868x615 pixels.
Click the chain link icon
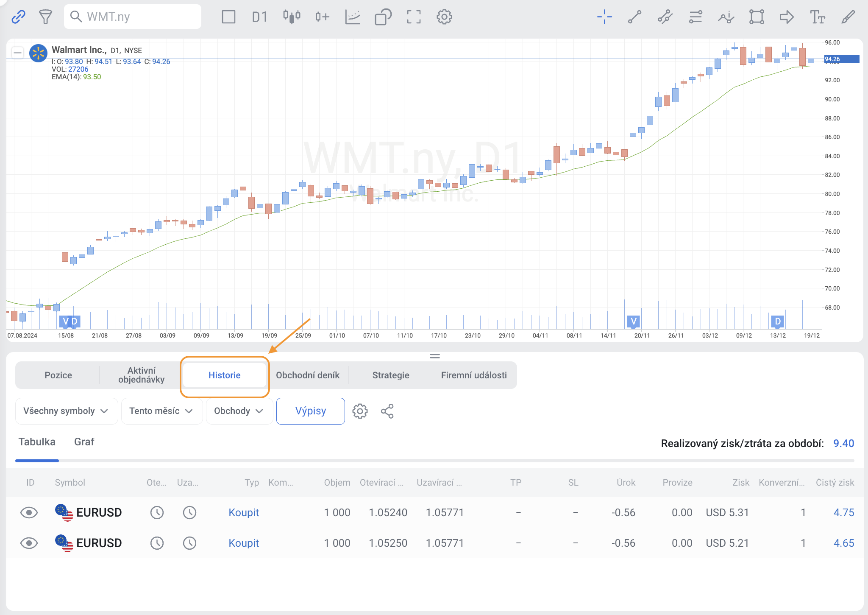[18, 17]
